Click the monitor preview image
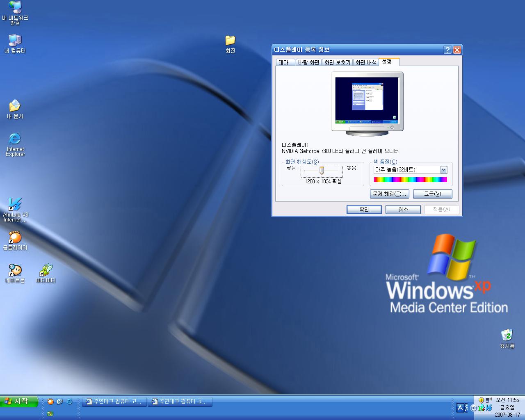525x420 pixels. click(x=367, y=103)
